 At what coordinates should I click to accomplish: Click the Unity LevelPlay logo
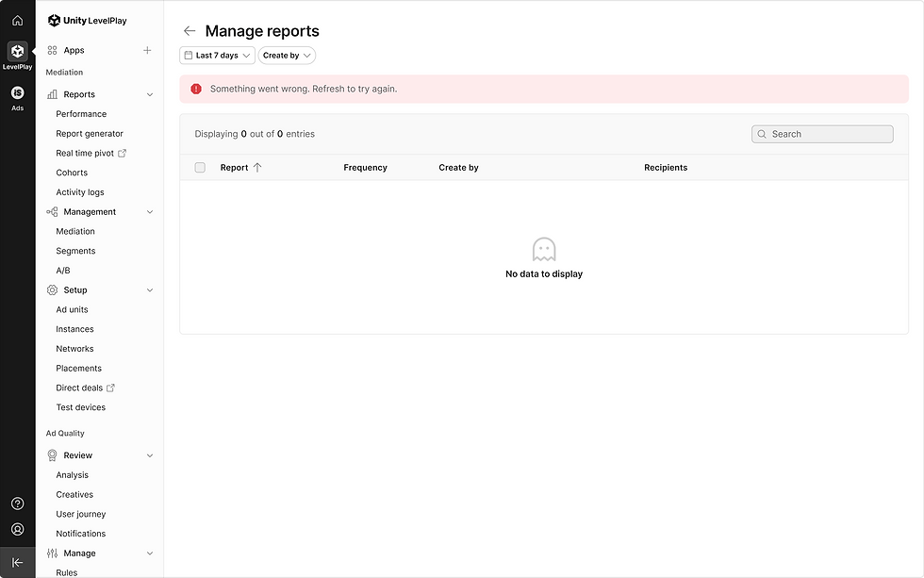[x=87, y=21]
